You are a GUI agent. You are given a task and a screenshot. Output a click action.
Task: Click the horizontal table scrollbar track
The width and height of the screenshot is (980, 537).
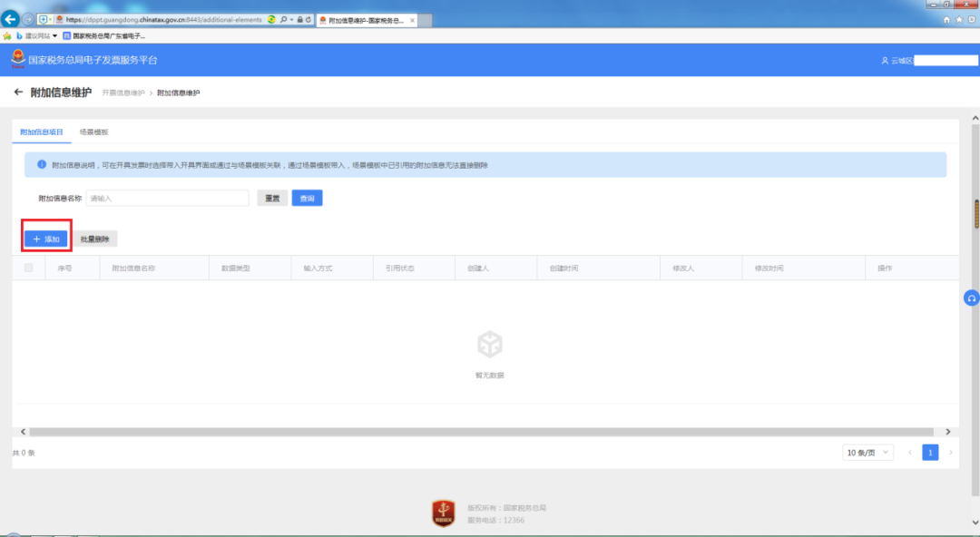tap(481, 432)
